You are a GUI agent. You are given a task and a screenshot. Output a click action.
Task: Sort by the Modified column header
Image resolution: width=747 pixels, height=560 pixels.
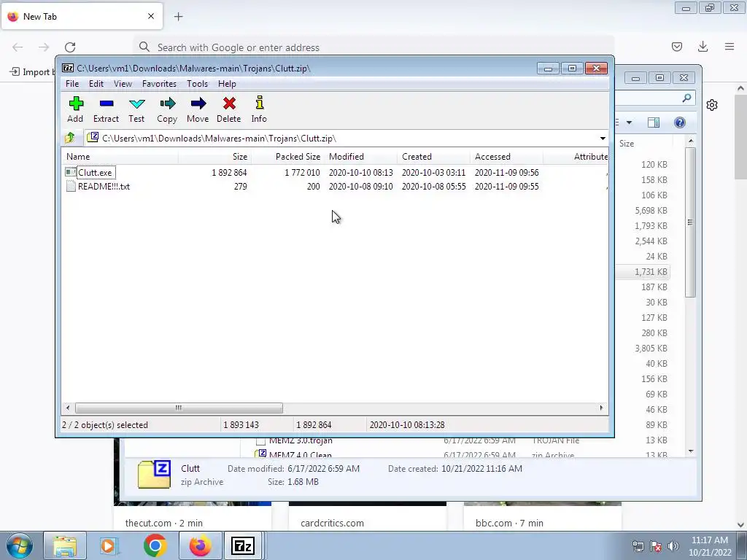[x=360, y=156]
